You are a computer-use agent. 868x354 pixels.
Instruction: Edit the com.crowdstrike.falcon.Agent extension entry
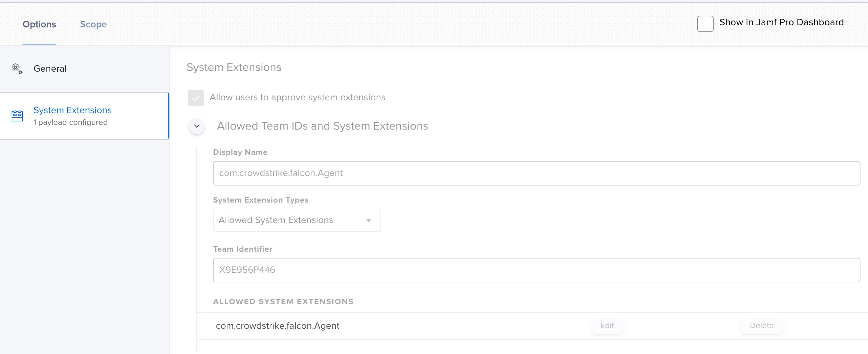coord(607,326)
